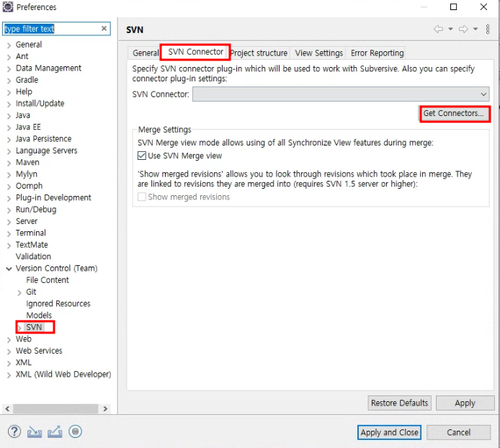Select File Content under Version Control
Image resolution: width=500 pixels, height=448 pixels.
pos(48,280)
